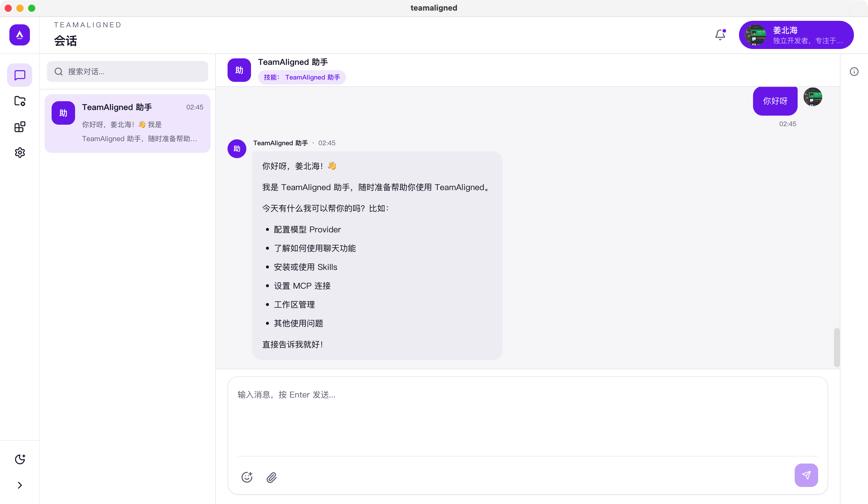The width and height of the screenshot is (868, 504).
Task: Click the 助 avatar beside assistant reply
Action: coord(237,148)
